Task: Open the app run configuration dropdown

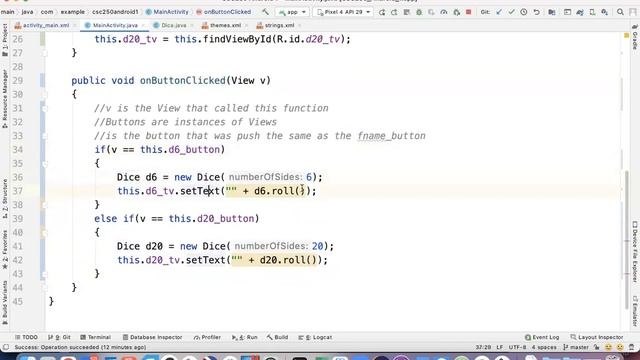Action: tap(292, 12)
